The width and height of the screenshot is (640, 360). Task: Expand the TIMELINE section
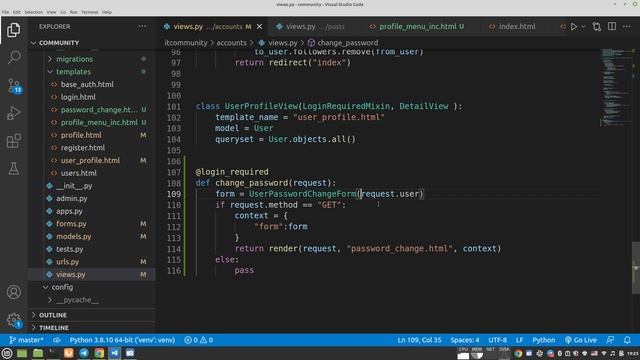(x=92, y=328)
